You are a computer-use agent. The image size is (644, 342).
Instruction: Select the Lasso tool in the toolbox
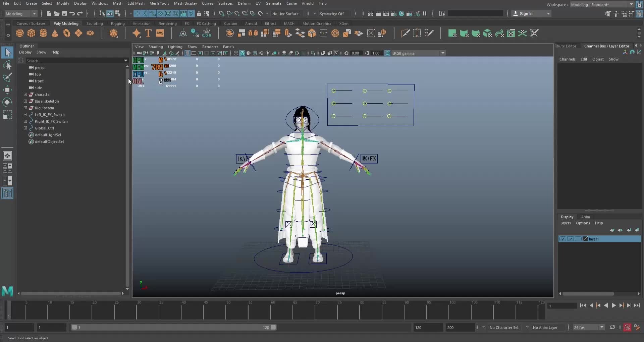point(7,65)
